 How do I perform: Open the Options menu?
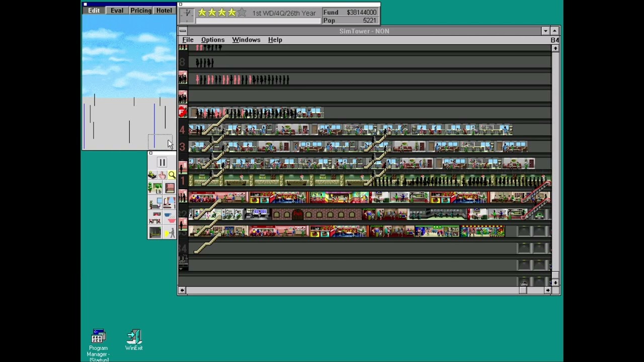click(x=213, y=40)
